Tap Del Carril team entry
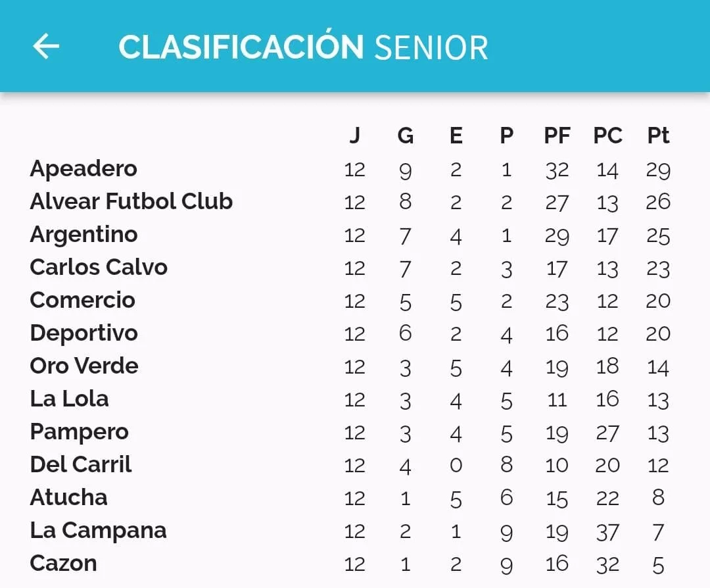The width and height of the screenshot is (710, 588). 81,465
